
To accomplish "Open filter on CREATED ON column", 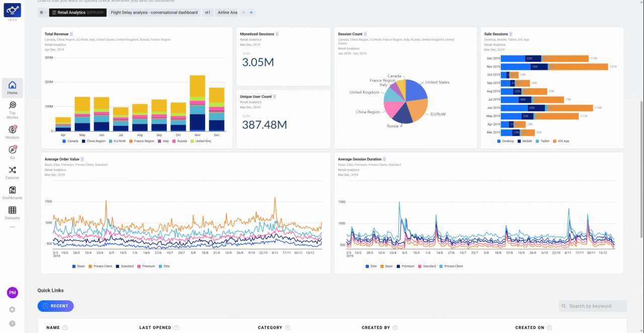I will pyautogui.click(x=549, y=327).
